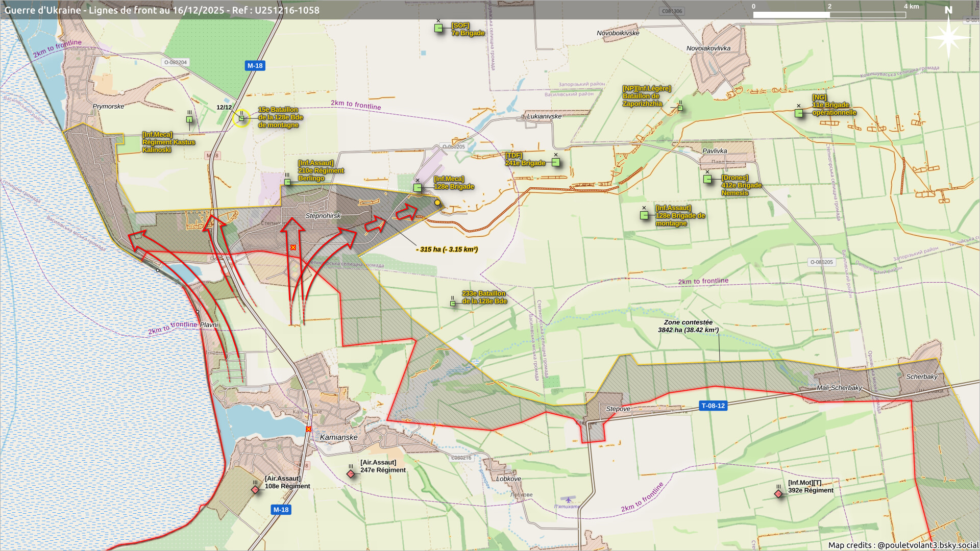Click the distance scale bar
The width and height of the screenshot is (980, 551).
point(829,15)
